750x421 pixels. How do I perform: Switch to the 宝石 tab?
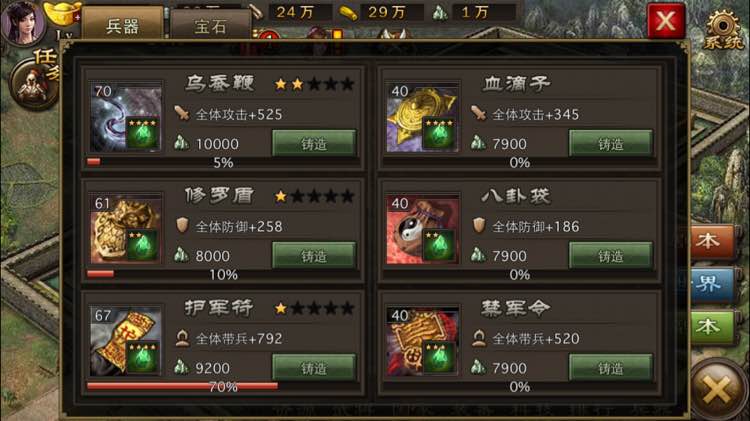coord(210,26)
